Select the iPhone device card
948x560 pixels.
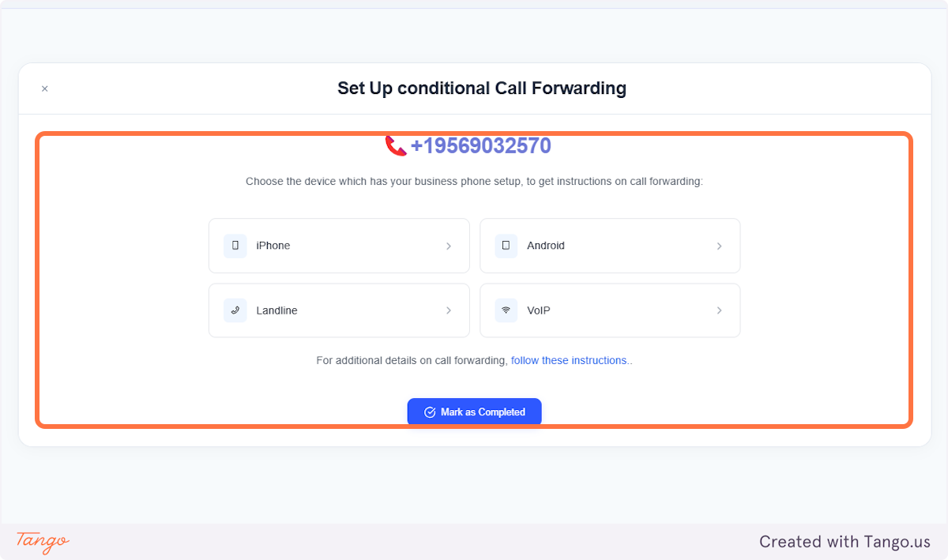tap(339, 246)
